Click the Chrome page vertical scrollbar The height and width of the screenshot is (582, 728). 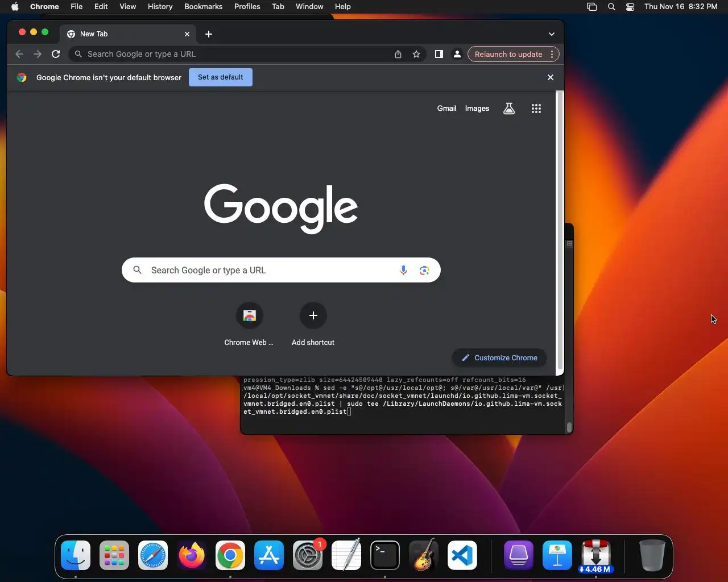pyautogui.click(x=560, y=230)
